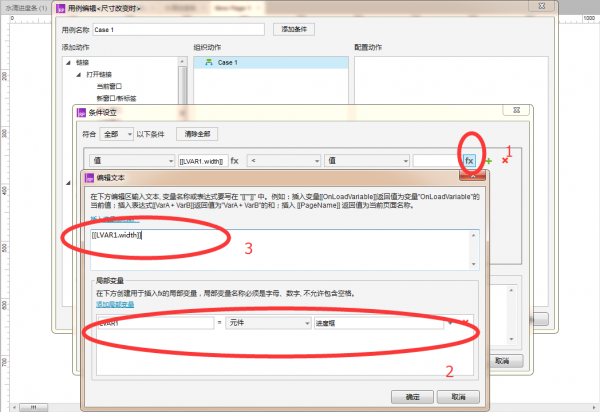Click the expression text area with [[LVAR1.width]]

click(285, 250)
